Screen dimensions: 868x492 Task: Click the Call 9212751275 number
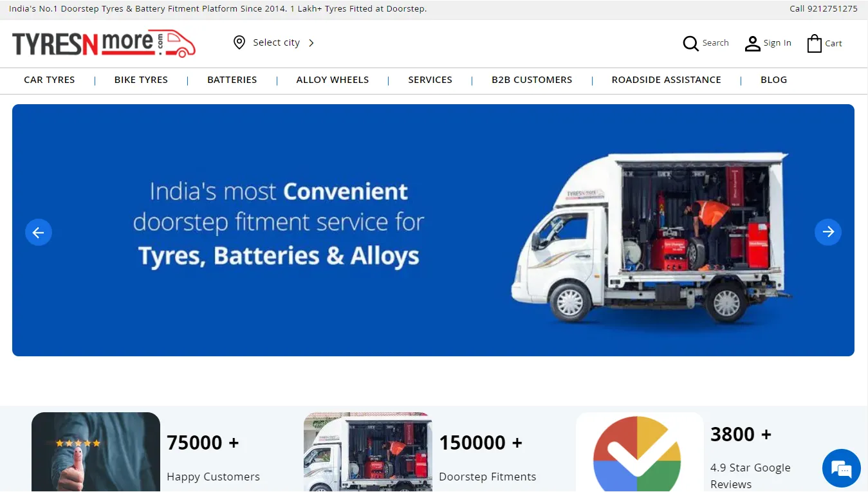(824, 9)
